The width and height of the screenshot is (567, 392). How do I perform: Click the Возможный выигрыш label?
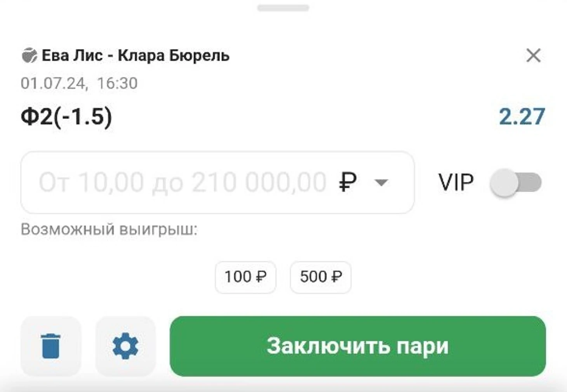(x=109, y=229)
